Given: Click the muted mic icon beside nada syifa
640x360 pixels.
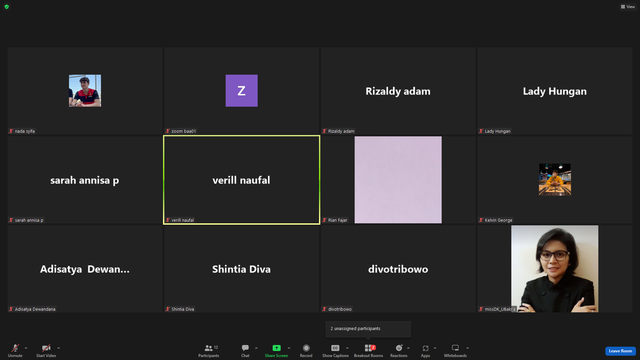Looking at the screenshot, I should point(11,131).
